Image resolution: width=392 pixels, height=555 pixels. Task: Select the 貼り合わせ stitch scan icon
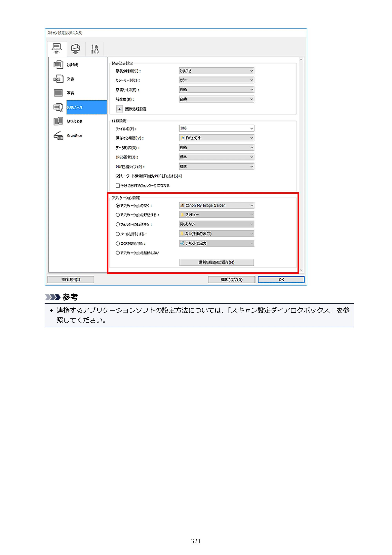pyautogui.click(x=58, y=121)
